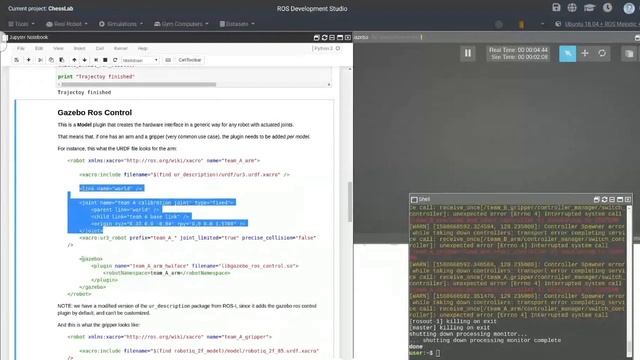Click the yellow status indicator icon

[x=521, y=24]
